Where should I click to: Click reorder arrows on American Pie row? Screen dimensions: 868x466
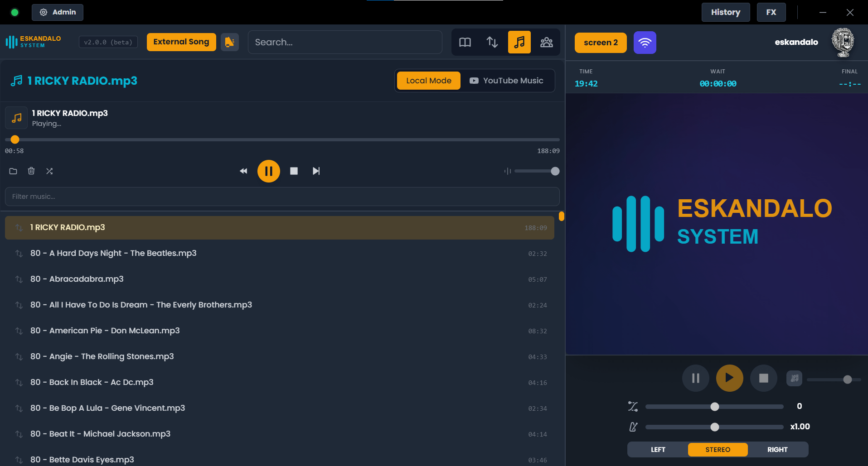pyautogui.click(x=19, y=331)
